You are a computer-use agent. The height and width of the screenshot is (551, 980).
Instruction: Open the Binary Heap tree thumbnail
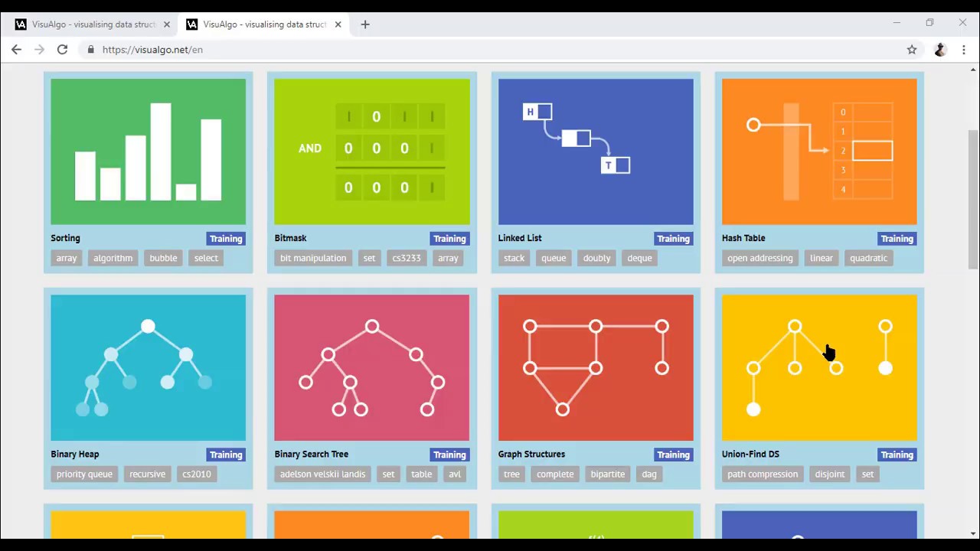(x=149, y=368)
